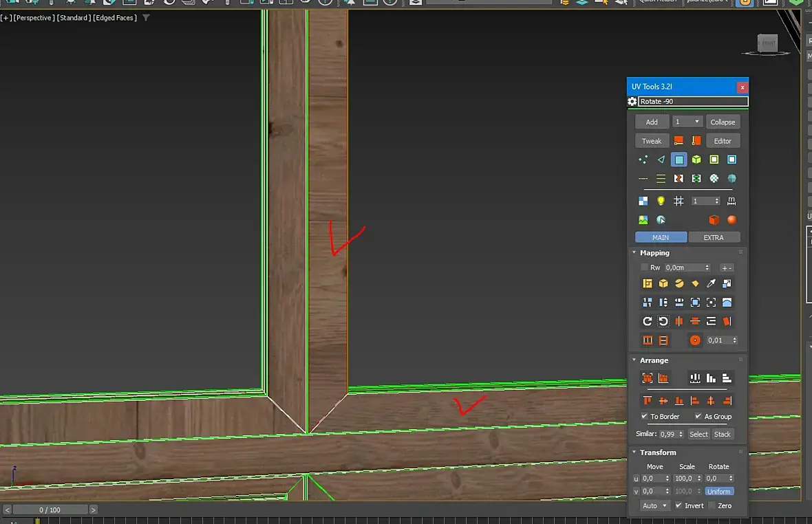The image size is (812, 524).
Task: Collapse the Mapping rollout
Action: click(634, 253)
